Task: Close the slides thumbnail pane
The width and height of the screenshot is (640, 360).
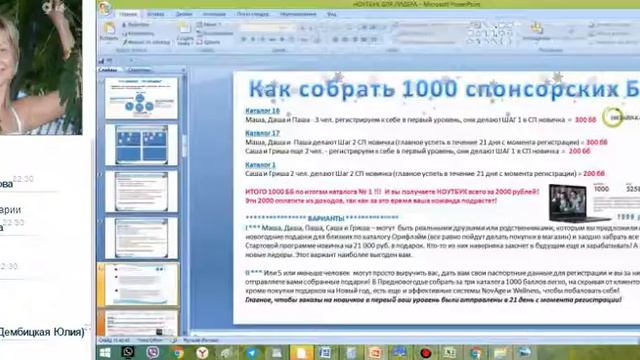Action: pyautogui.click(x=183, y=70)
